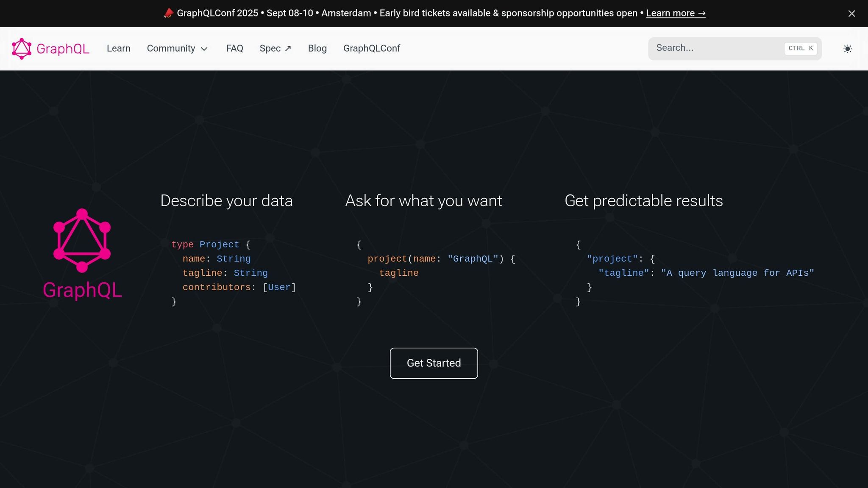Click the GraphQL logo in the navbar
This screenshot has height=488, width=868.
[x=50, y=49]
